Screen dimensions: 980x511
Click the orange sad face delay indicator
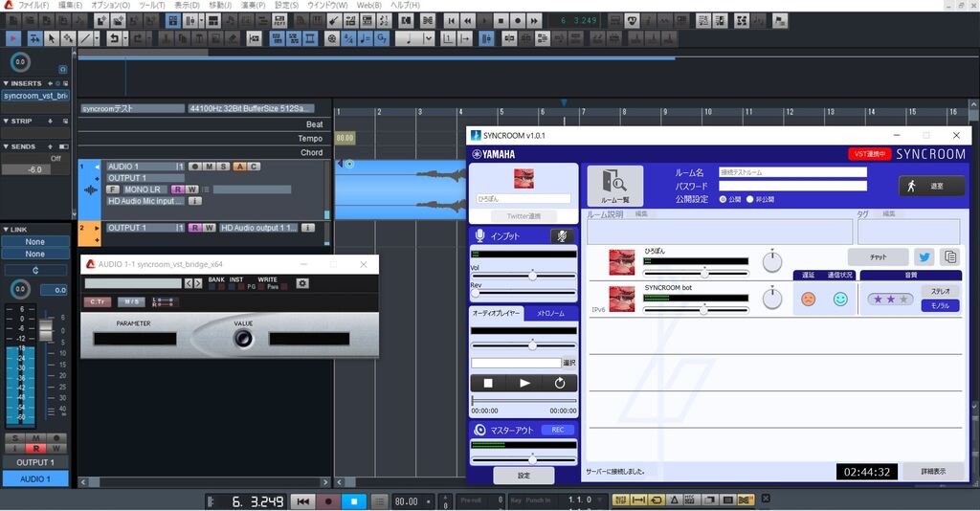tap(808, 300)
